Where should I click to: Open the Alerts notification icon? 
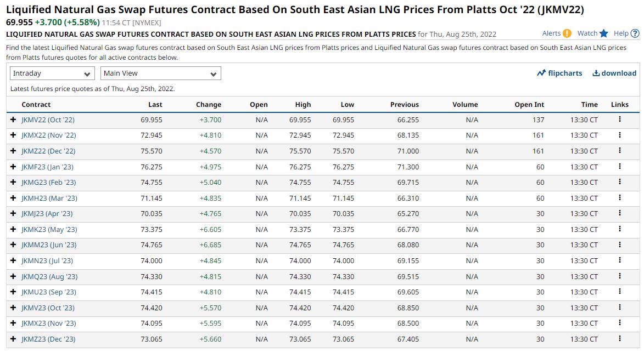coord(567,33)
